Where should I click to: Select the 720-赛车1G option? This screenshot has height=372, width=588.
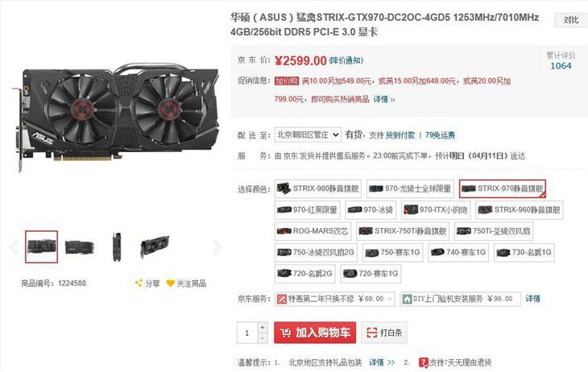(371, 274)
